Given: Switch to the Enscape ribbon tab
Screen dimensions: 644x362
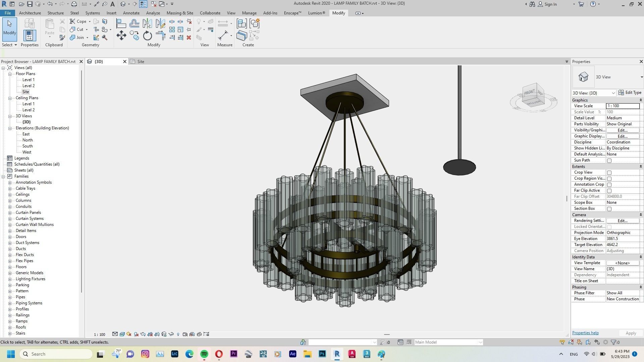Looking at the screenshot, I should coord(292,13).
